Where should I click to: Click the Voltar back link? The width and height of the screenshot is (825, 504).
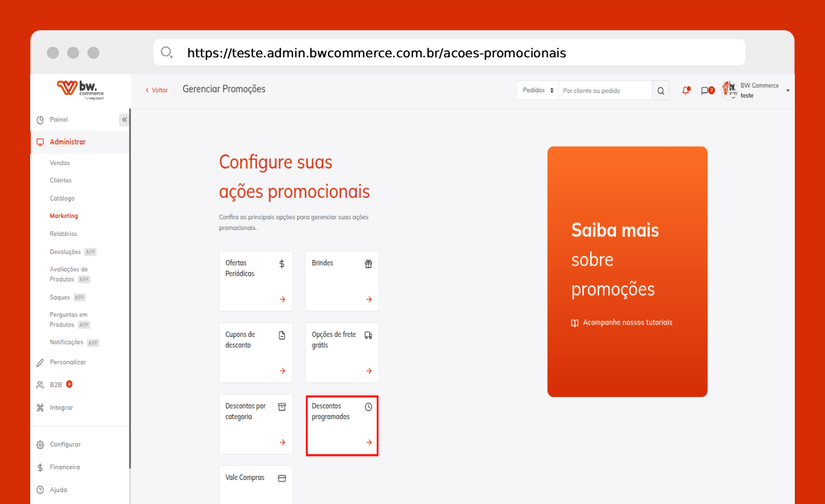coord(157,90)
